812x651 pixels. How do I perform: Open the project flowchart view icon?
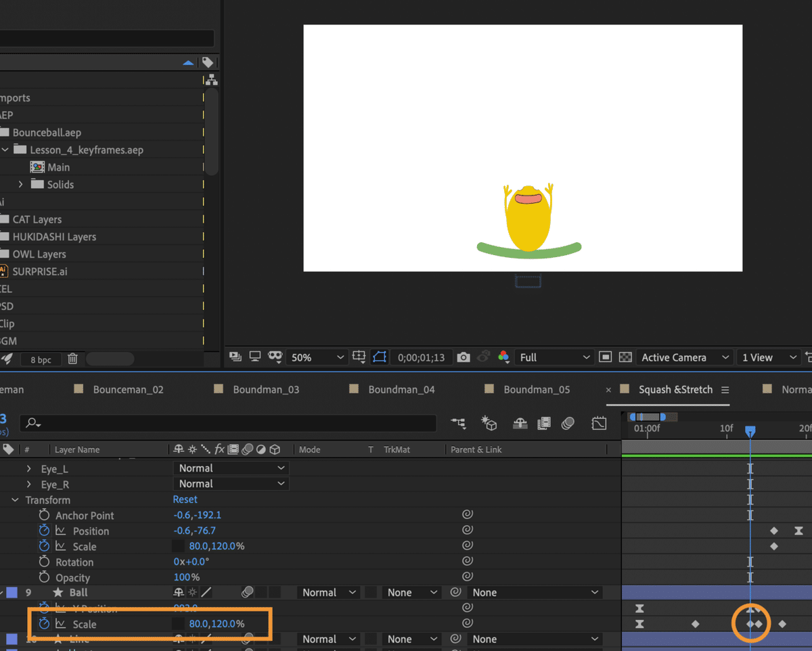pos(211,79)
